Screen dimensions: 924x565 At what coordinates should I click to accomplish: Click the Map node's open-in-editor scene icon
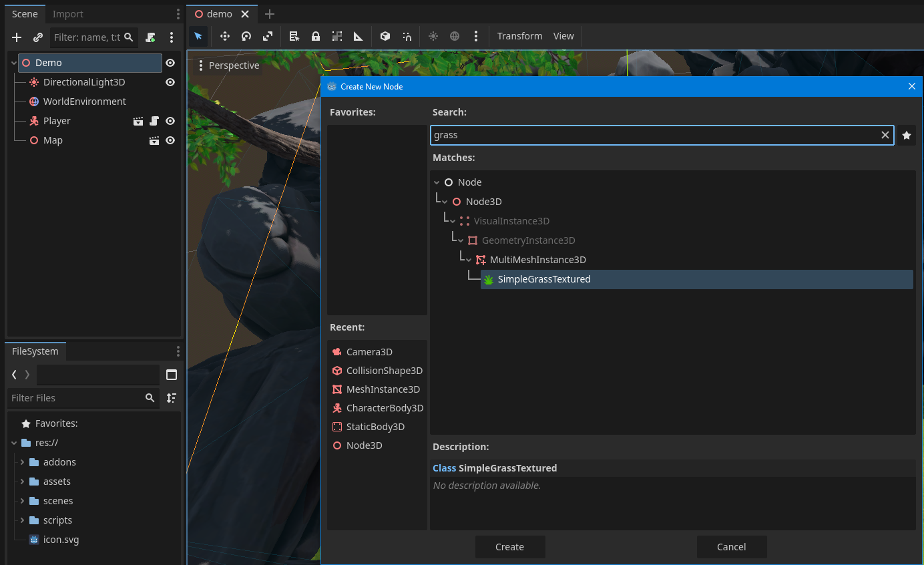[154, 140]
